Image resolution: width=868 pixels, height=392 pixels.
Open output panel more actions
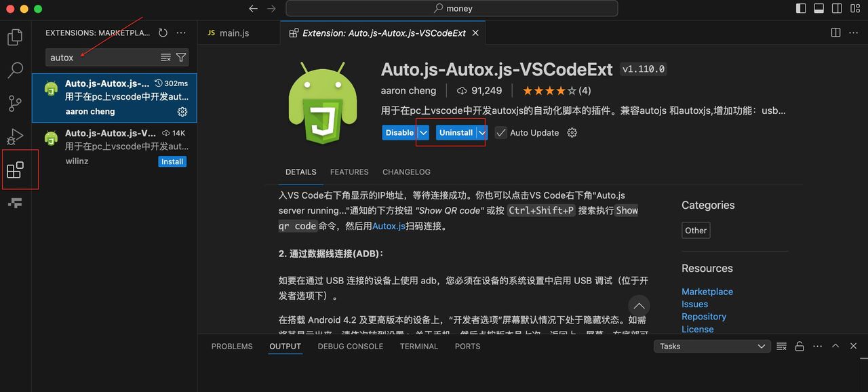click(817, 346)
